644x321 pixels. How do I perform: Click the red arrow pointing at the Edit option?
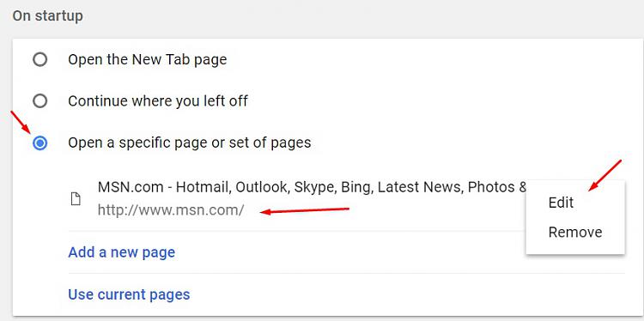605,175
